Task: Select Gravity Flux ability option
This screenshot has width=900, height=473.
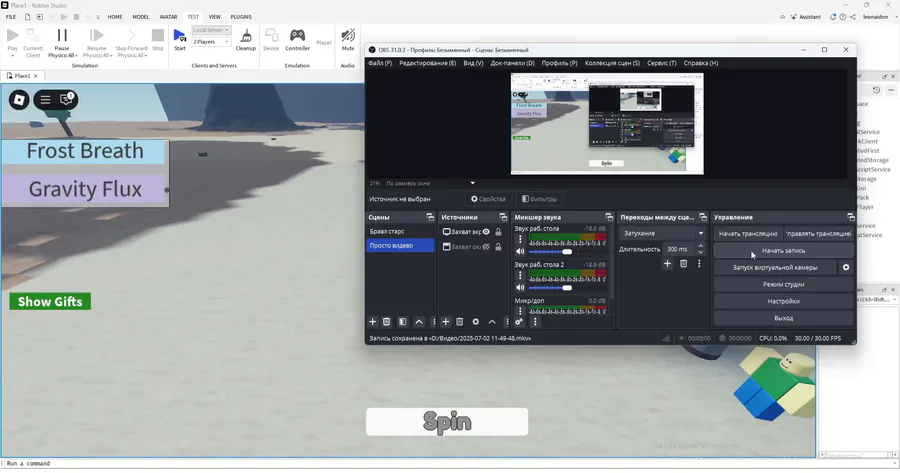Action: pos(85,189)
